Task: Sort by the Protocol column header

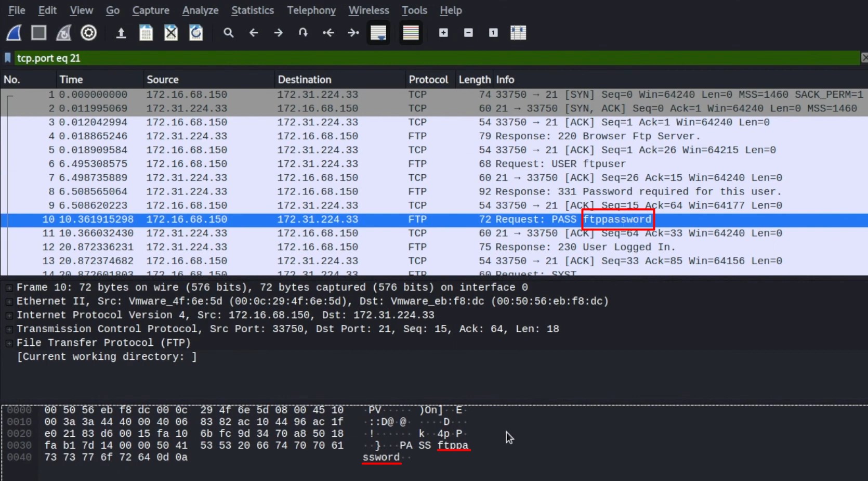Action: coord(430,80)
